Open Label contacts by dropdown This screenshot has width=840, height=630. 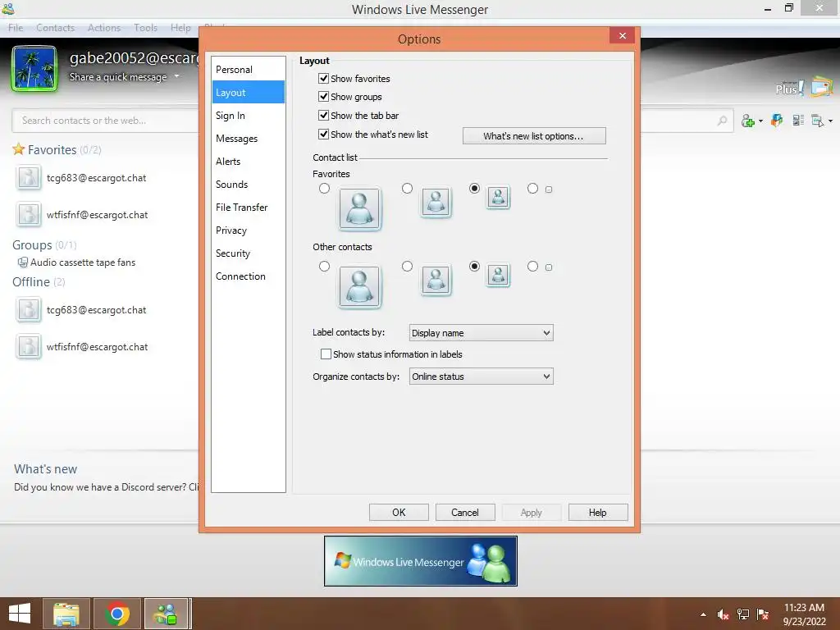tap(481, 333)
